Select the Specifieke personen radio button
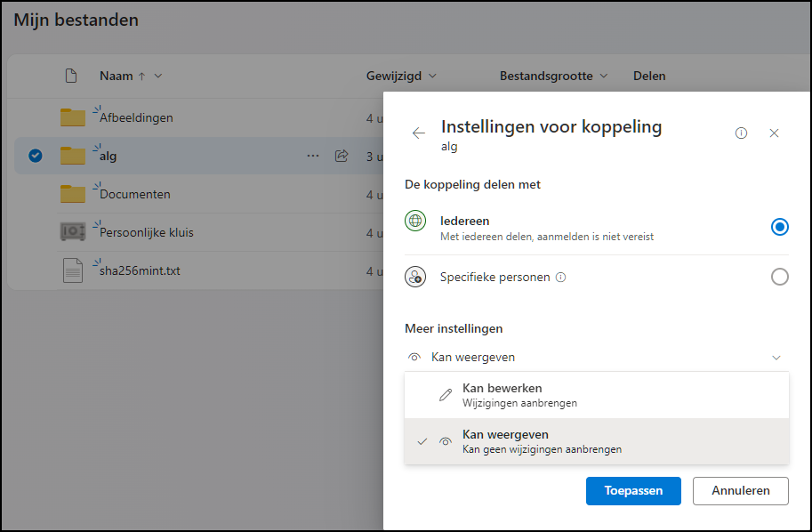 (x=779, y=278)
